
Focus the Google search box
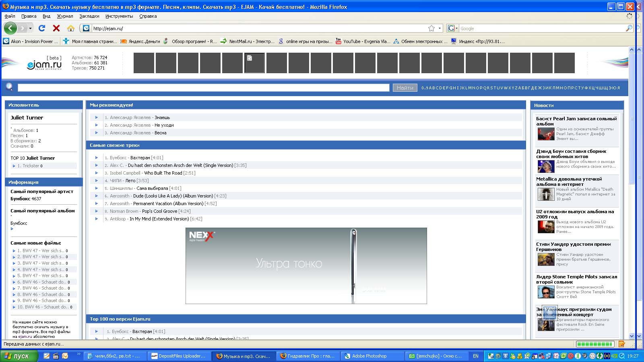point(542,28)
